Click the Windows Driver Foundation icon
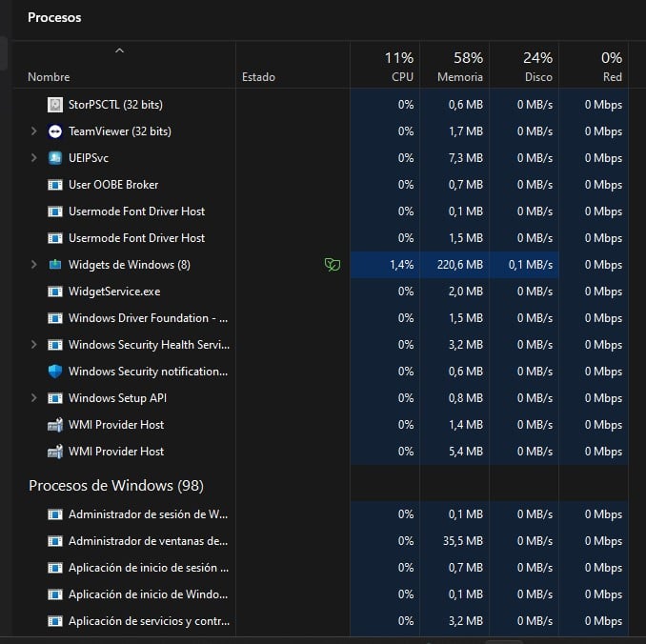 pyautogui.click(x=55, y=318)
